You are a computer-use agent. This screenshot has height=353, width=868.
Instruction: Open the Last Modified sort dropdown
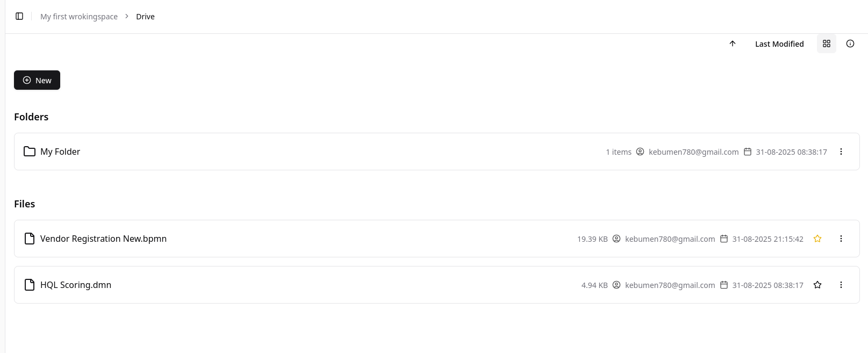click(779, 44)
